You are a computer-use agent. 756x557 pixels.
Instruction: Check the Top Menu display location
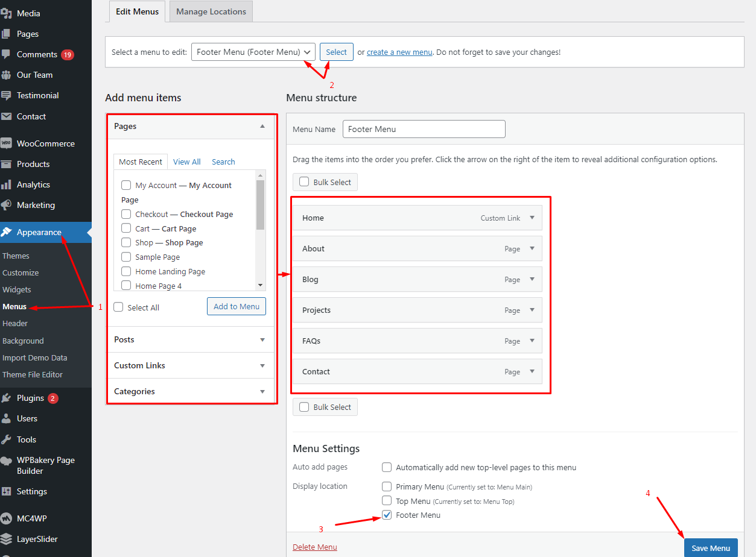[x=387, y=500]
